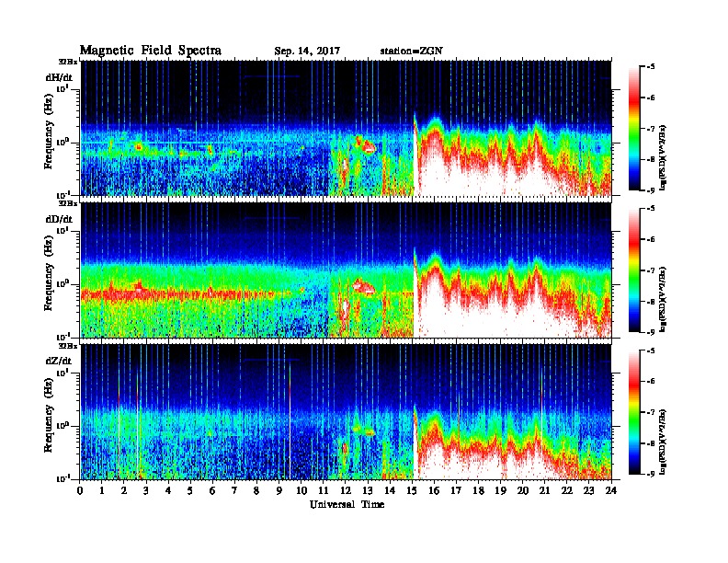The height and width of the screenshot is (563, 728).
Task: Click hour "7" on the time axis
Action: [234, 490]
